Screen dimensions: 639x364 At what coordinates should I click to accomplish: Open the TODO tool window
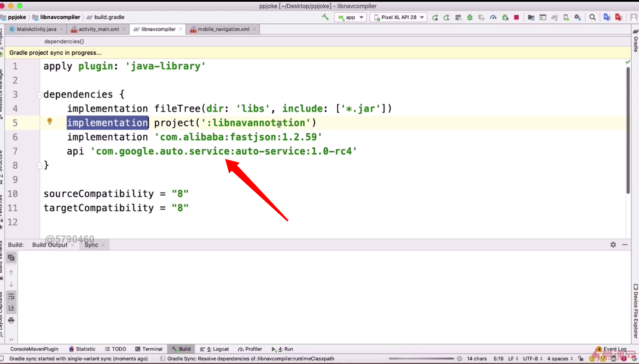click(x=115, y=349)
